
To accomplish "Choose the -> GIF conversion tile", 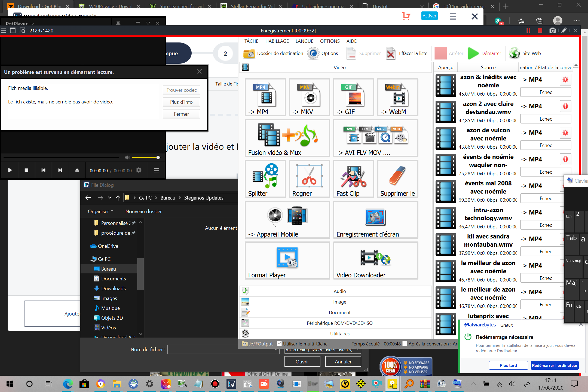I will tap(353, 97).
